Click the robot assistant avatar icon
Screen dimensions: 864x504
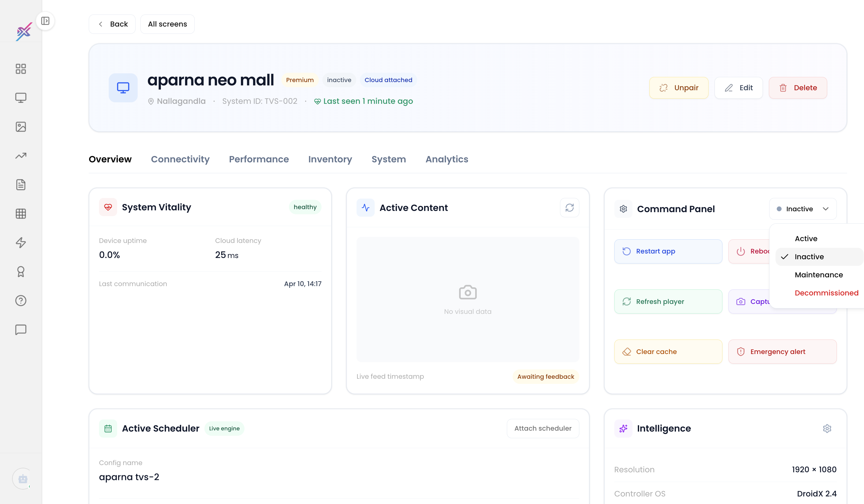coord(23,479)
